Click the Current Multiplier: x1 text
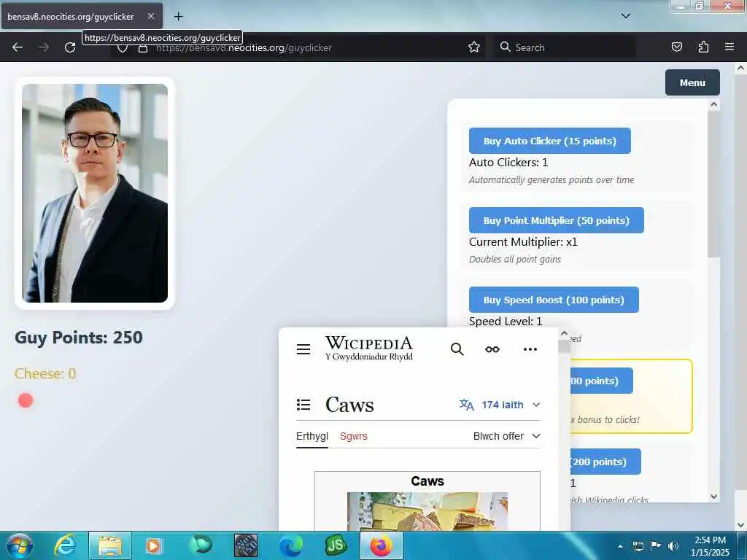 coord(523,242)
